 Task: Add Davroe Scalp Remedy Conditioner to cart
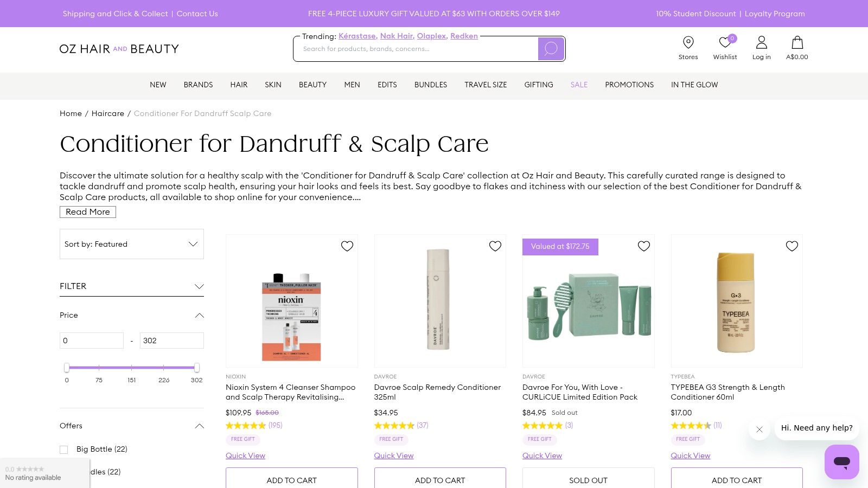point(440,480)
